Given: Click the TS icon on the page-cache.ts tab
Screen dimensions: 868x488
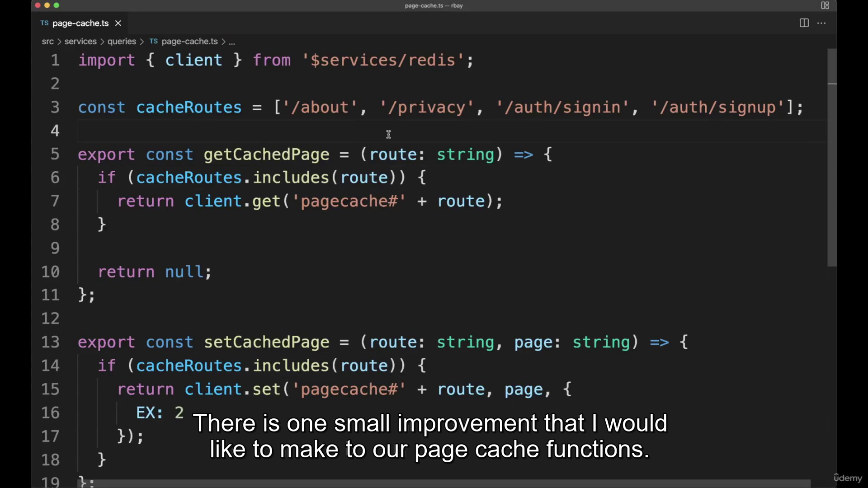Looking at the screenshot, I should 44,23.
